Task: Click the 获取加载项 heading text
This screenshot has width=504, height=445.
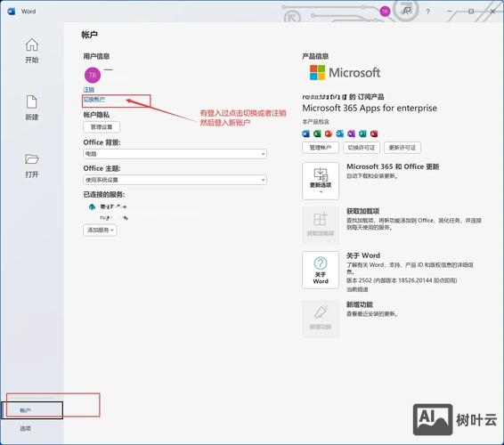Action: [363, 211]
